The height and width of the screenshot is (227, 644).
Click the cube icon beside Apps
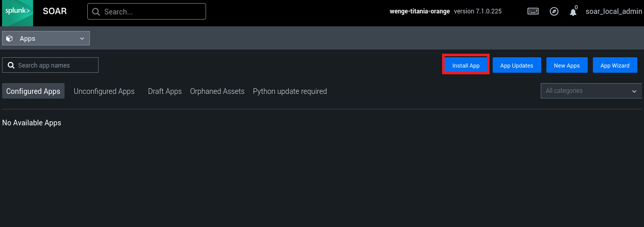(10, 39)
